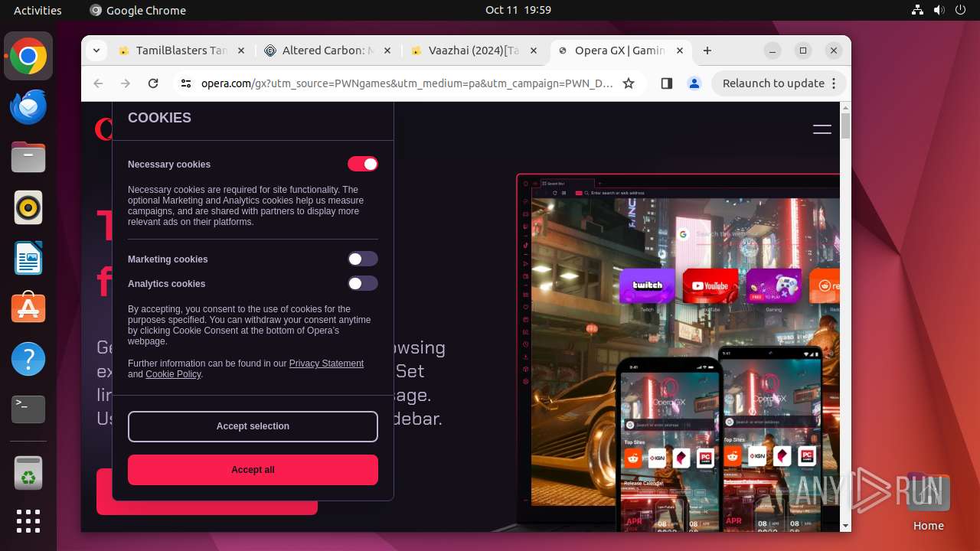Open the Help icon in the dock
The image size is (980, 551).
coord(28,359)
